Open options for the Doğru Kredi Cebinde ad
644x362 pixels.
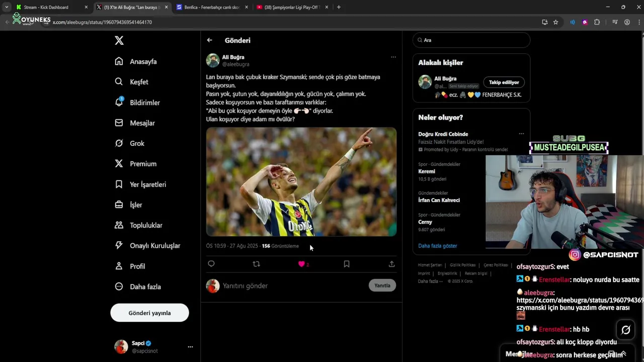pos(521,134)
